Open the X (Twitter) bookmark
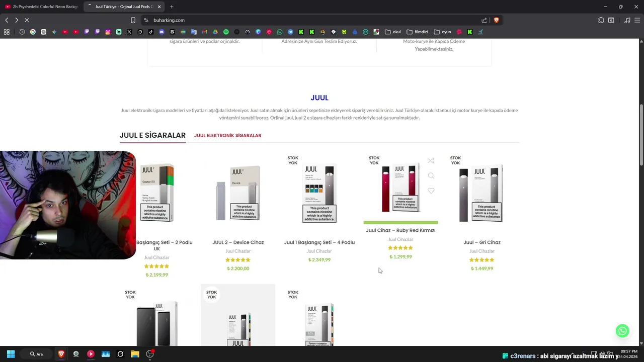Screen dimensions: 644x362 (x=129, y=32)
